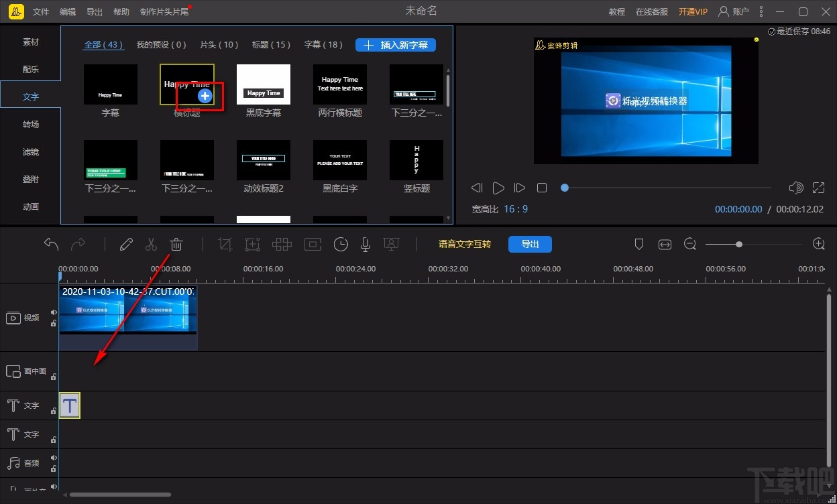Toggle the lock on picture-in-picture track
The height and width of the screenshot is (504, 837).
[54, 377]
